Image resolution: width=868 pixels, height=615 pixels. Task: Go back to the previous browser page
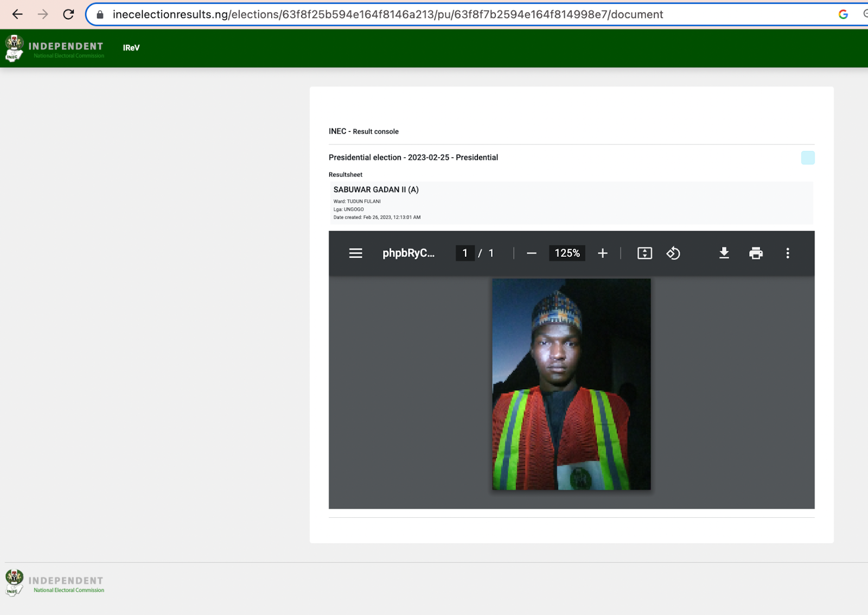(x=17, y=15)
